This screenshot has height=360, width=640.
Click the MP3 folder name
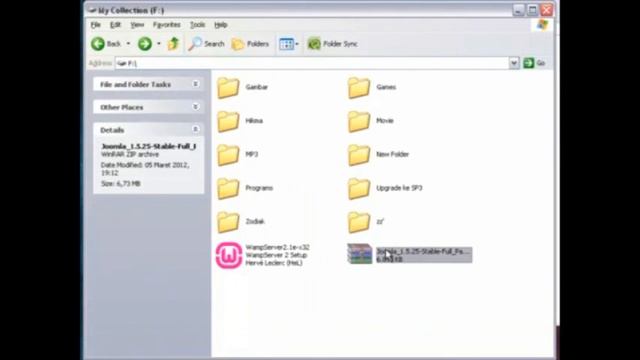pyautogui.click(x=251, y=154)
